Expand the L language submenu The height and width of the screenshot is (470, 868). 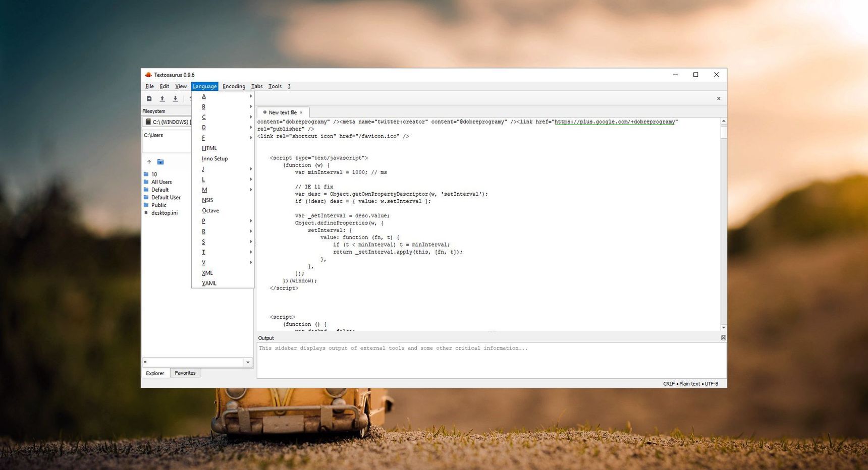tap(223, 180)
